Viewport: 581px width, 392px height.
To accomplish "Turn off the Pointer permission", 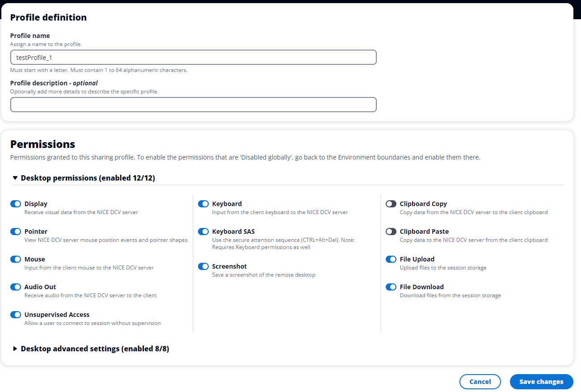I will pos(16,232).
